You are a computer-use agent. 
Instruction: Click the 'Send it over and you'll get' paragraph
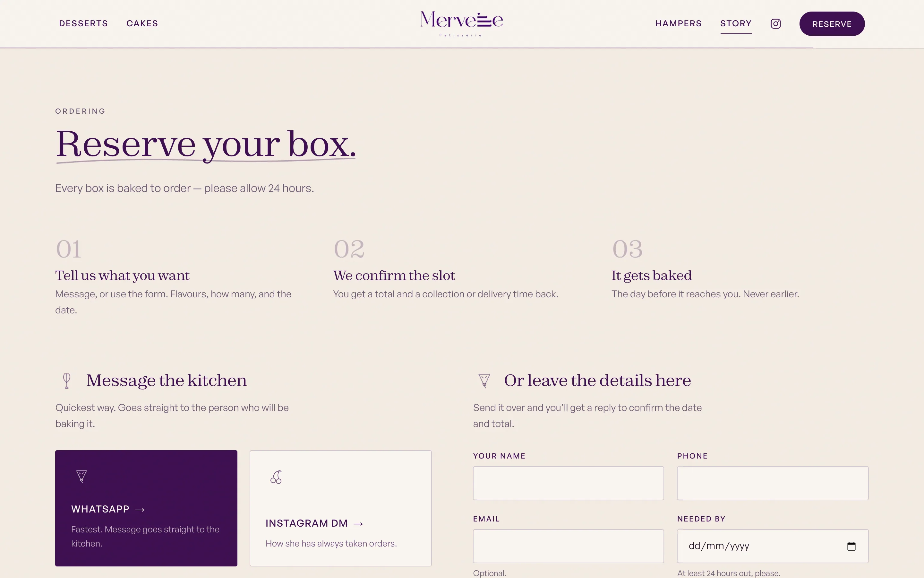[x=587, y=416]
